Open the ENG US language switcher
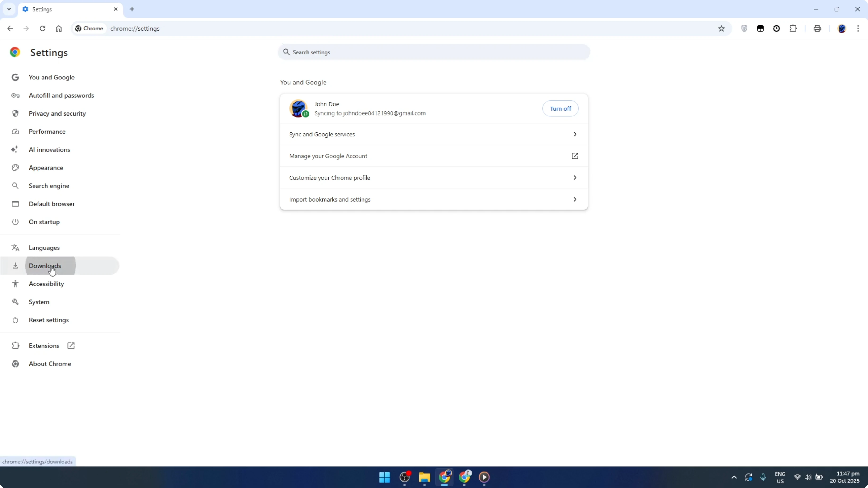The height and width of the screenshot is (488, 868). point(780,477)
